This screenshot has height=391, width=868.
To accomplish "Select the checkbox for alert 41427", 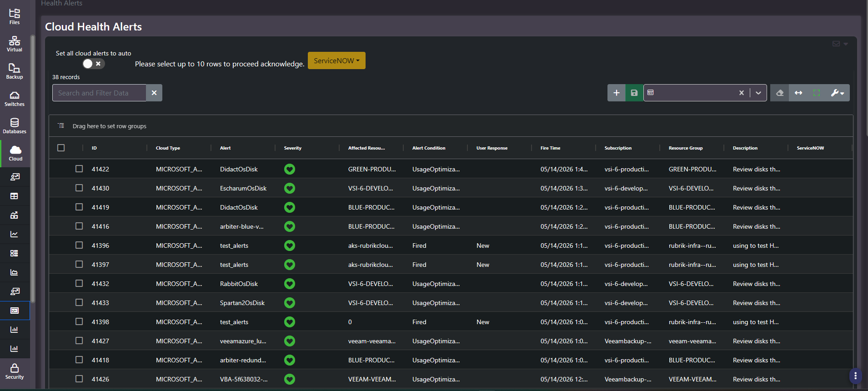I will pos(79,341).
